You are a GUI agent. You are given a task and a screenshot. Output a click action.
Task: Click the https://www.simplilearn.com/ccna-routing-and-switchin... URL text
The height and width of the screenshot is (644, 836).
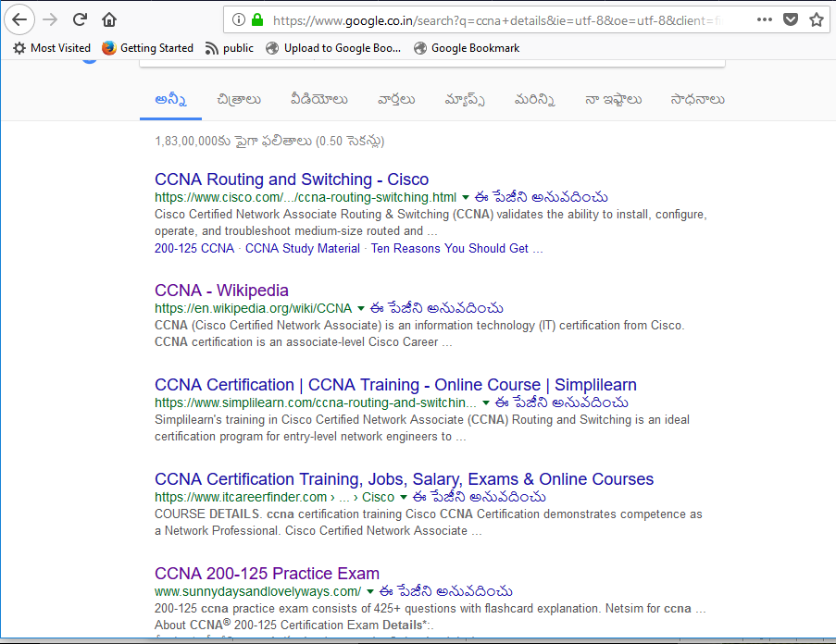[x=316, y=402]
